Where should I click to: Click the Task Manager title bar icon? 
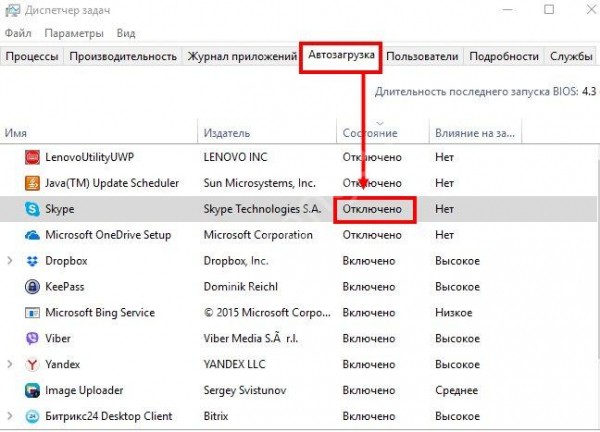pos(12,10)
